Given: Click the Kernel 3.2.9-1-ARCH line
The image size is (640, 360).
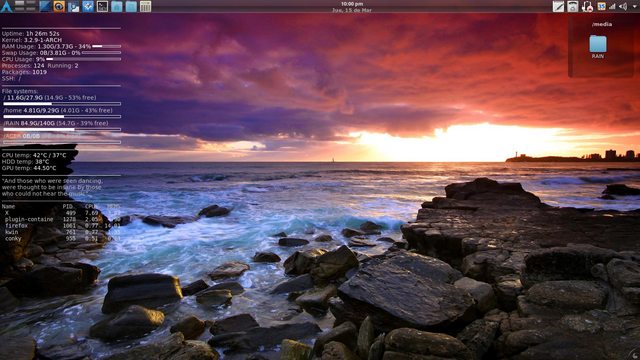Looking at the screenshot, I should point(32,40).
